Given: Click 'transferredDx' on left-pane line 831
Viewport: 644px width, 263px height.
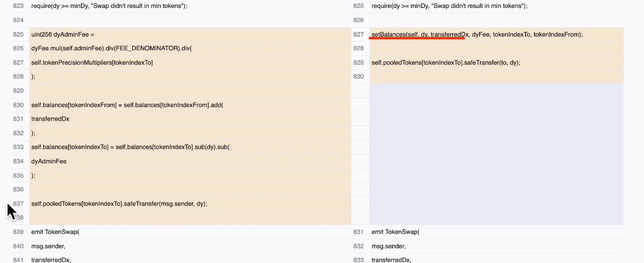Looking at the screenshot, I should click(50, 119).
